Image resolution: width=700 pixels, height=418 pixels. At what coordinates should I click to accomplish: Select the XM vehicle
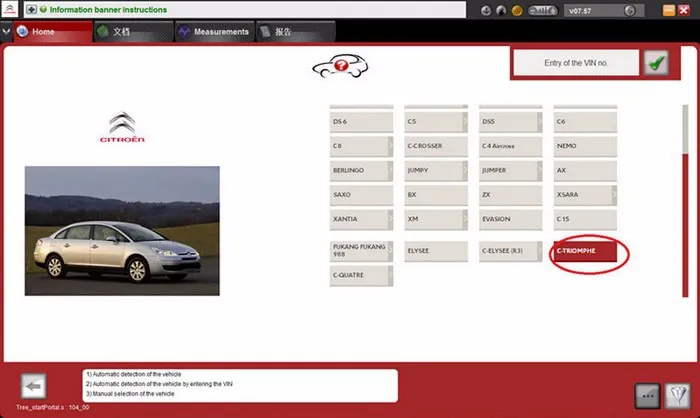[436, 219]
